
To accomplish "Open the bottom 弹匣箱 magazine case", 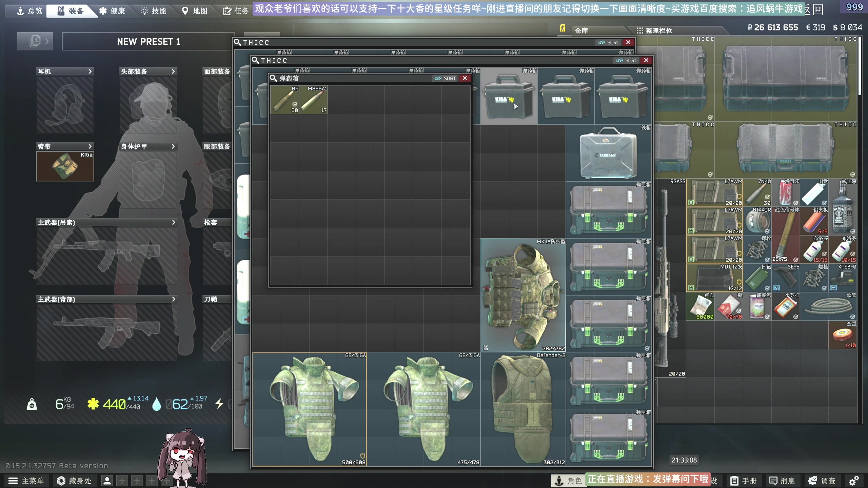I will point(609,438).
